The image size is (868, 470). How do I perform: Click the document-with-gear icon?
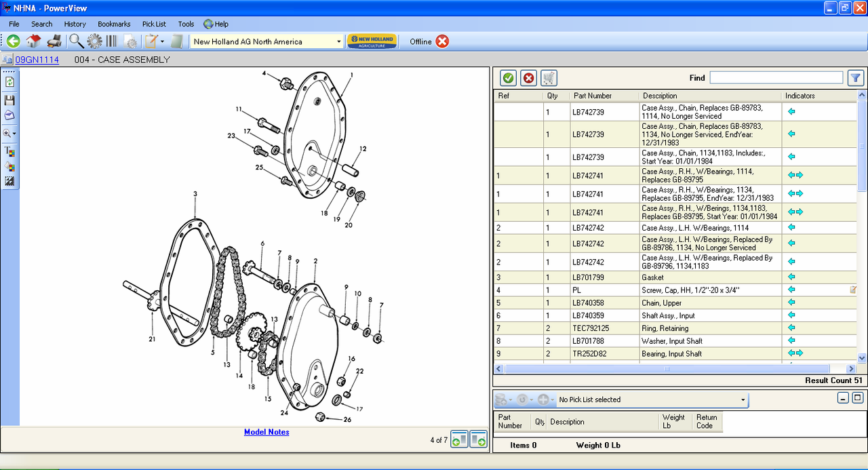(x=130, y=42)
